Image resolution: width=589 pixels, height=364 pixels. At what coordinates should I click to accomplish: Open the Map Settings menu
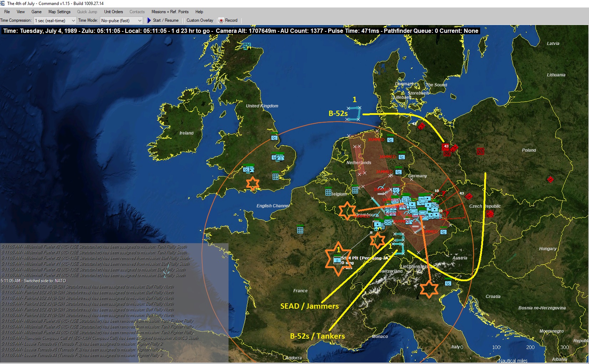(59, 12)
